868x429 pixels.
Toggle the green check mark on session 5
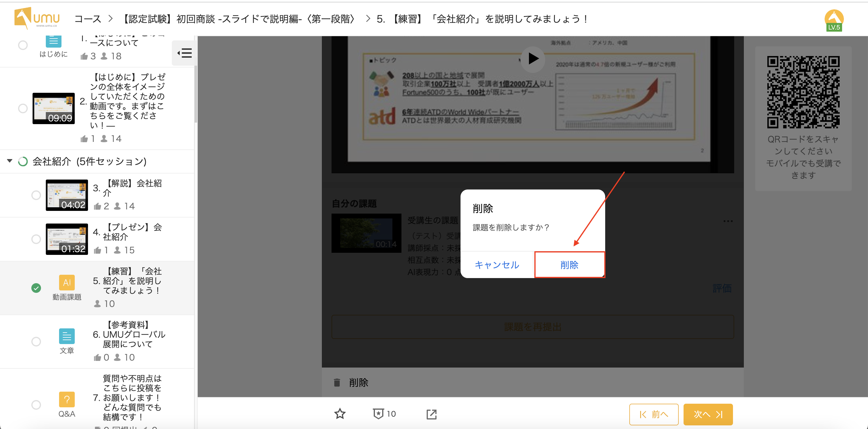36,288
